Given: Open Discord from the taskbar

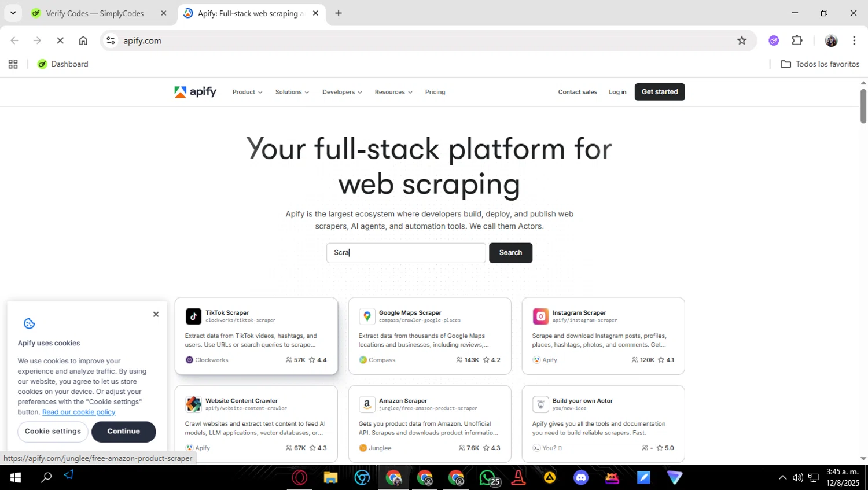Looking at the screenshot, I should (x=581, y=478).
